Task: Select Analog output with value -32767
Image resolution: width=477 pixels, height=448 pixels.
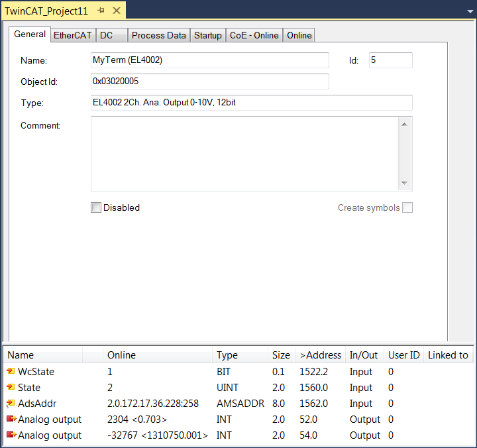Action: [50, 435]
